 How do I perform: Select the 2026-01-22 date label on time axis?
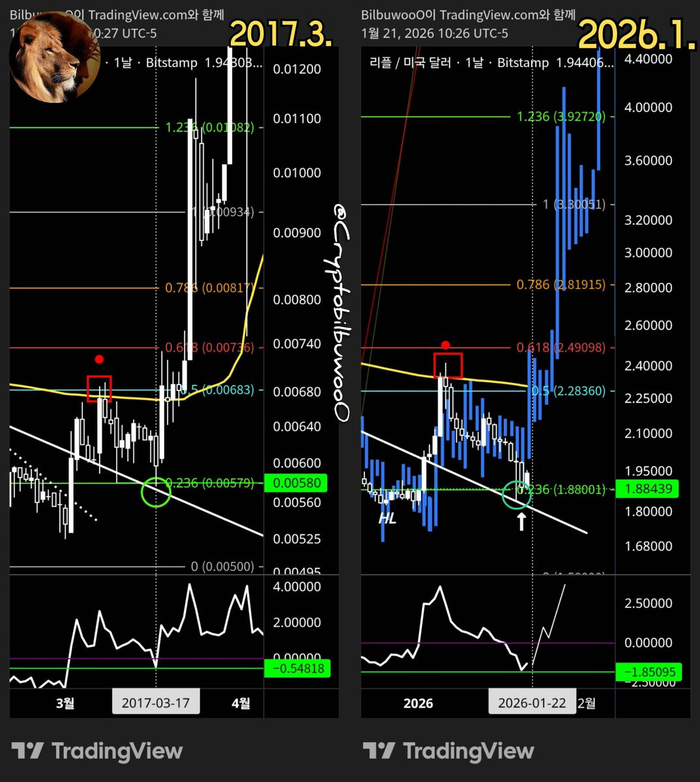pos(532,703)
